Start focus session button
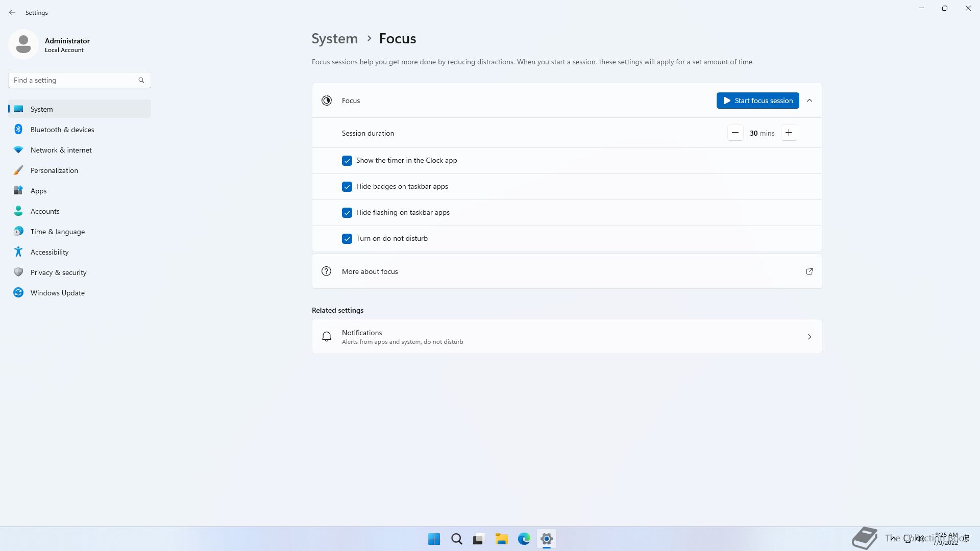 [x=757, y=101]
